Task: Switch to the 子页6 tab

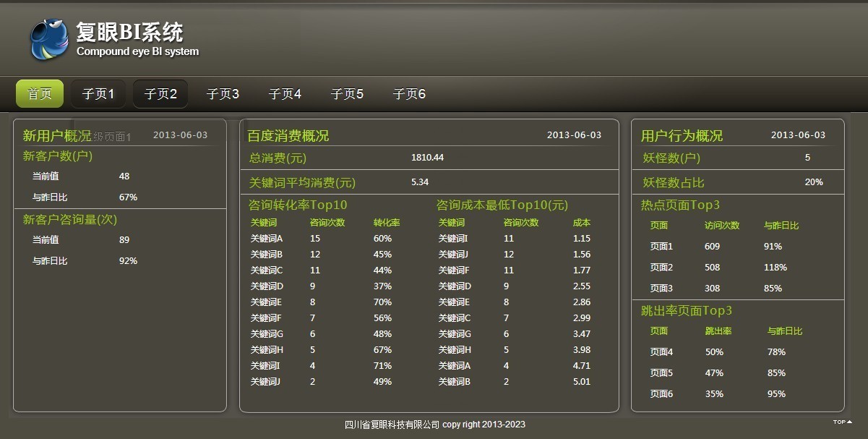Action: click(409, 94)
